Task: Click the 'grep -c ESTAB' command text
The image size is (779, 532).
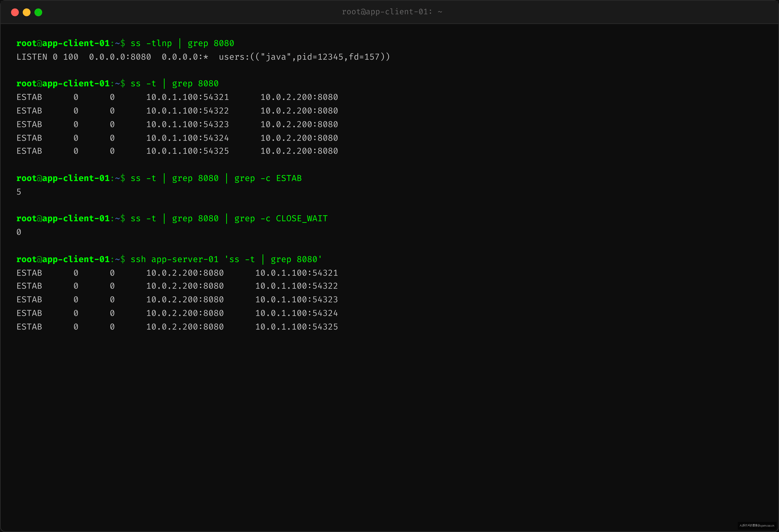Action: point(268,178)
